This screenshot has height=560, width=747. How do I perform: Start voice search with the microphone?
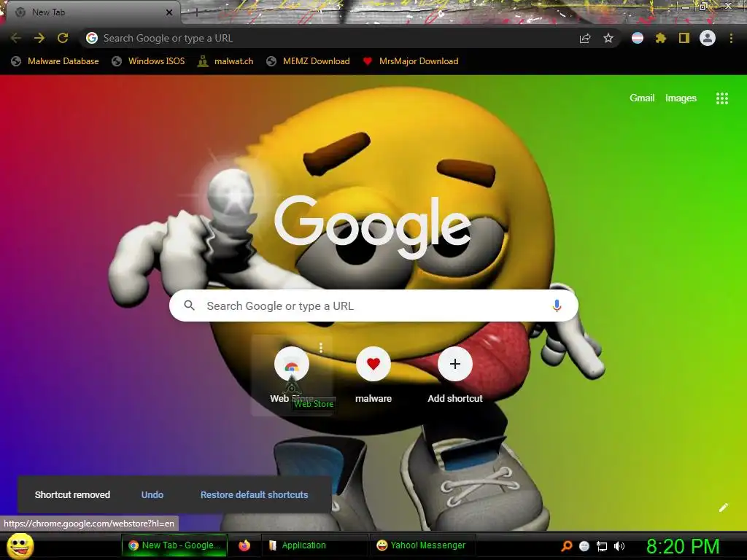tap(557, 306)
